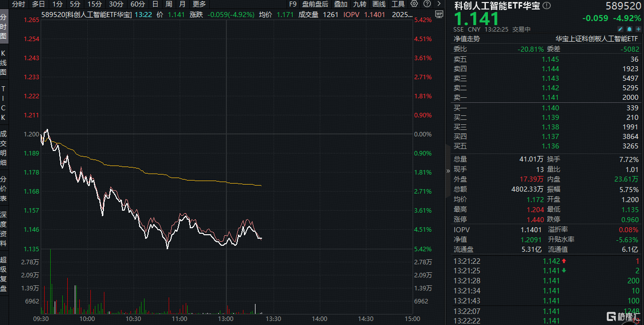644x325 pixels.
Task: Select the 1分 interval
Action: [x=58, y=4]
